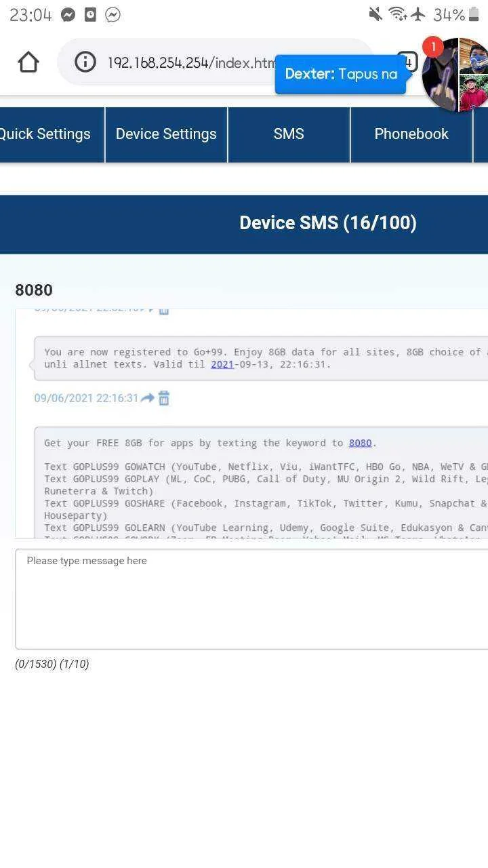
Task: Open the Phonebook tab
Action: tap(411, 134)
